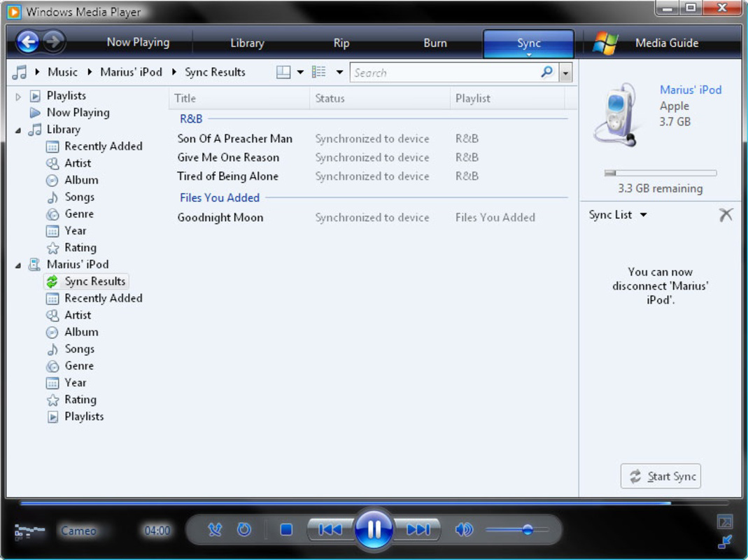Open the search options dropdown arrow

[x=566, y=73]
